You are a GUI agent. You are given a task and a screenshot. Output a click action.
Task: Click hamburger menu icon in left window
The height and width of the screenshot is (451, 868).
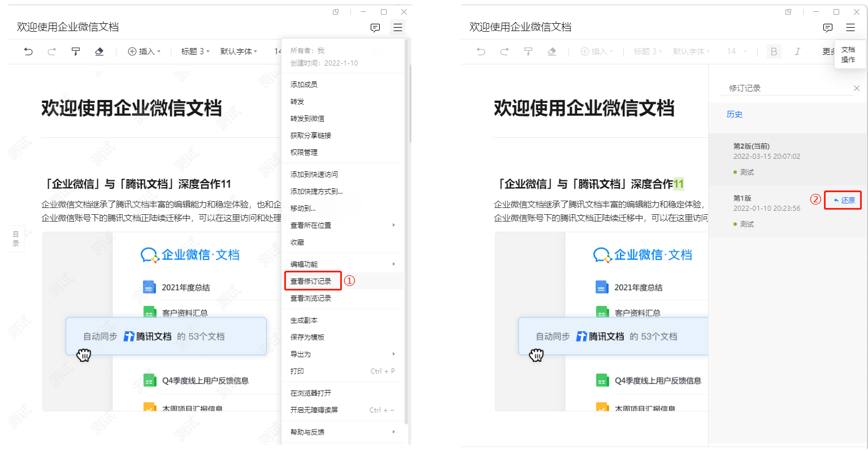pos(398,27)
